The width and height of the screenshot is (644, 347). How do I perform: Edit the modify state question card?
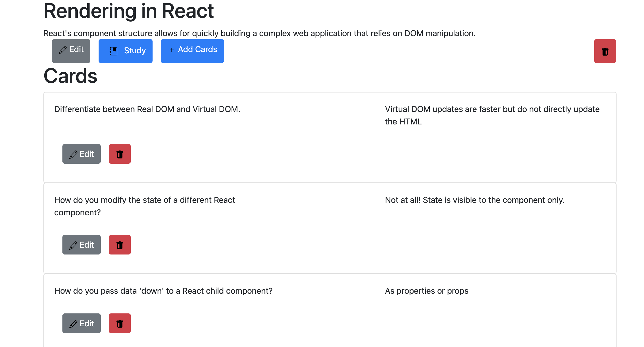coord(81,245)
